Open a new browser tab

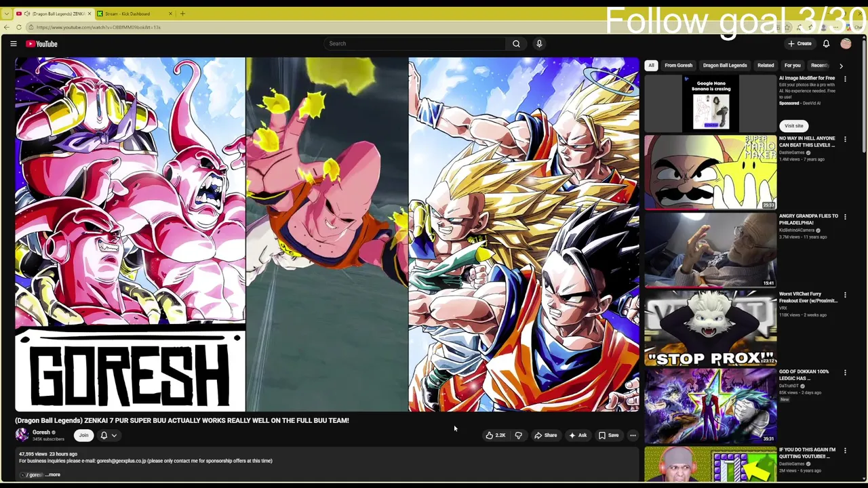coord(182,14)
